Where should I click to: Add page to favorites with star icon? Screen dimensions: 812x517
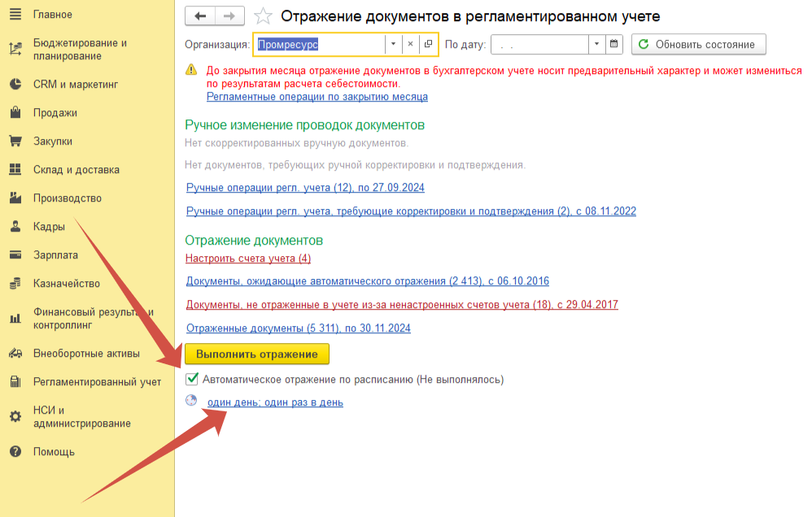tap(262, 16)
